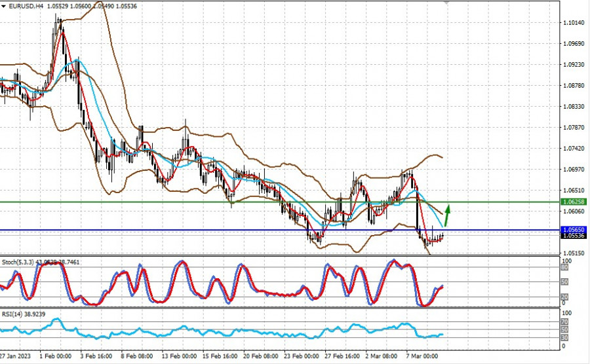This screenshot has width=590, height=364.
Task: Click the 23 Feb 00:00 time label
Action: [300, 357]
